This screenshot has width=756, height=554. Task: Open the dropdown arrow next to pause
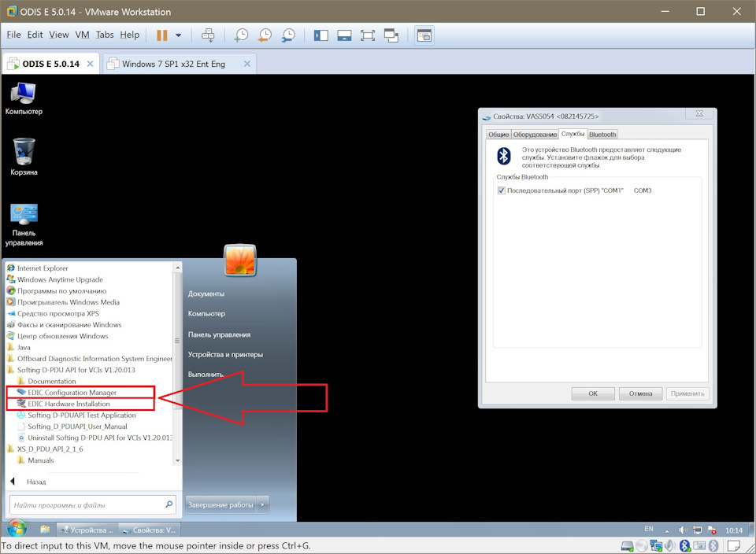tap(179, 35)
